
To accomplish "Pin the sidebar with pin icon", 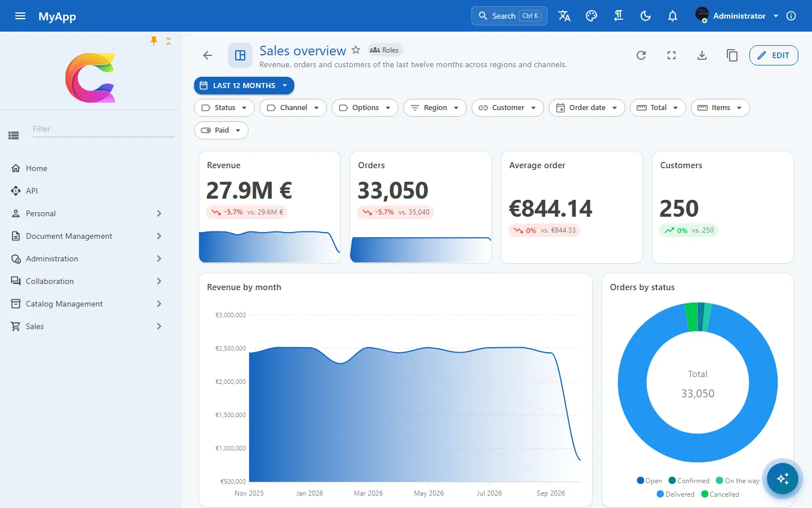I will click(x=154, y=41).
